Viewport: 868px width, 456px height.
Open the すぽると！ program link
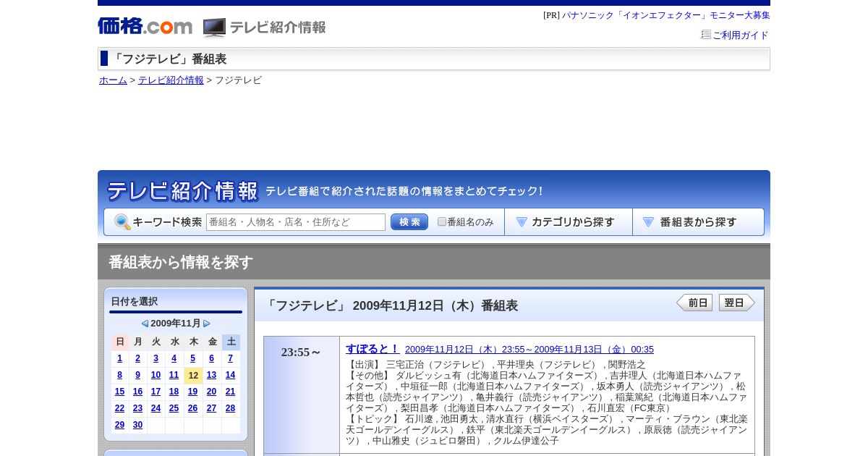pos(373,349)
